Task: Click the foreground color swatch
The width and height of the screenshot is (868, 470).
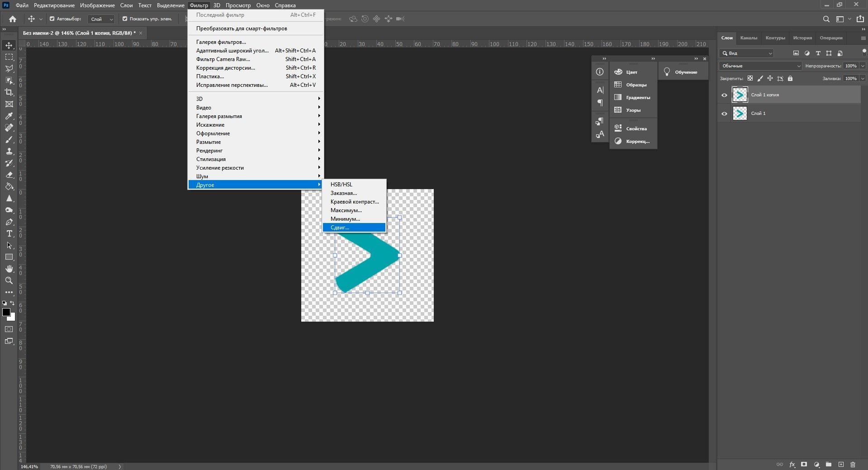Action: pos(6,313)
